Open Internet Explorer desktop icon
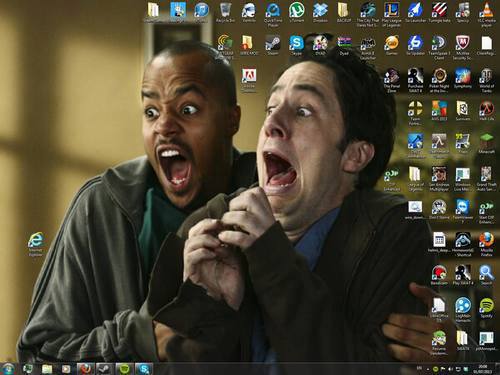 (x=36, y=244)
